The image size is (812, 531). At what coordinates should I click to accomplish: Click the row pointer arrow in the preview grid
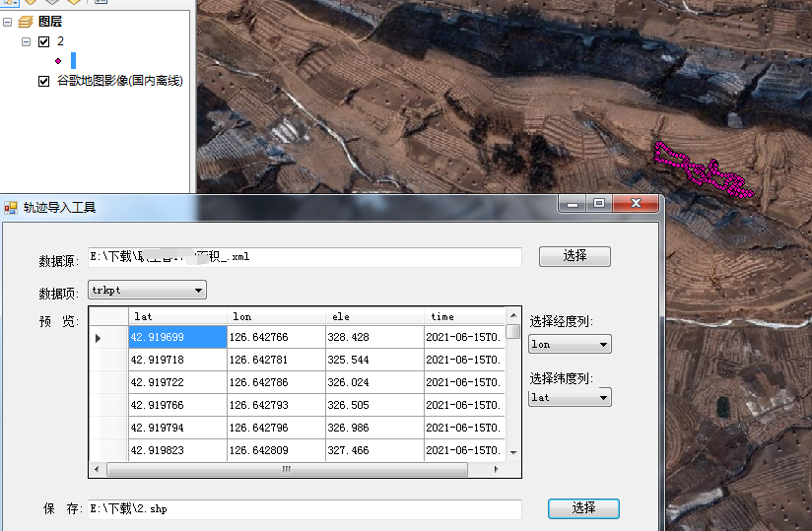point(98,338)
